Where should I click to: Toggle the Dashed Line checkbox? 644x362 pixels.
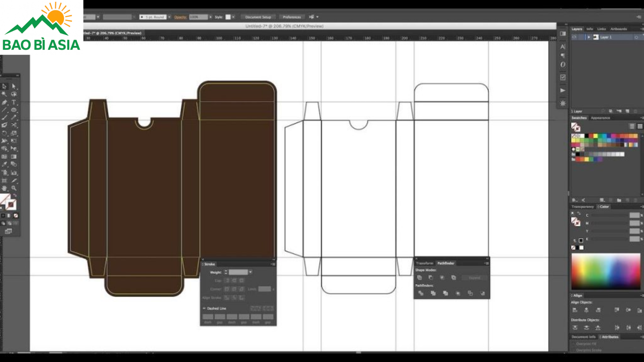click(204, 308)
